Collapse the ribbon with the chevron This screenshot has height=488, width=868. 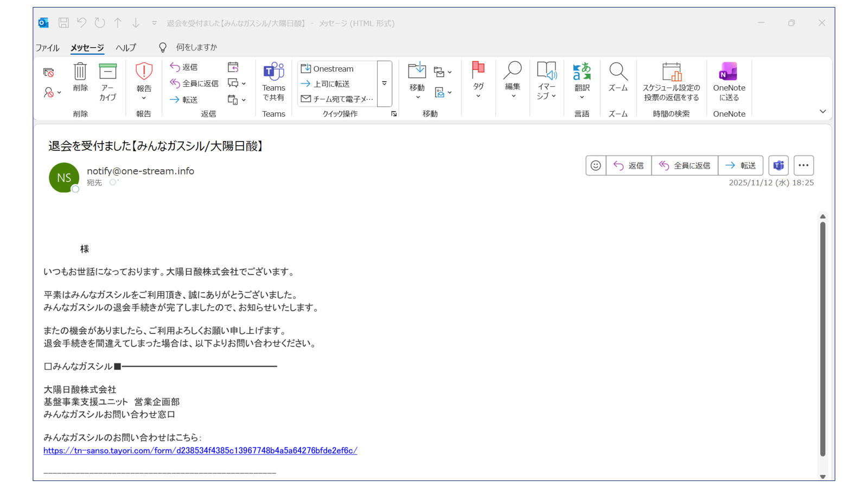coord(823,111)
